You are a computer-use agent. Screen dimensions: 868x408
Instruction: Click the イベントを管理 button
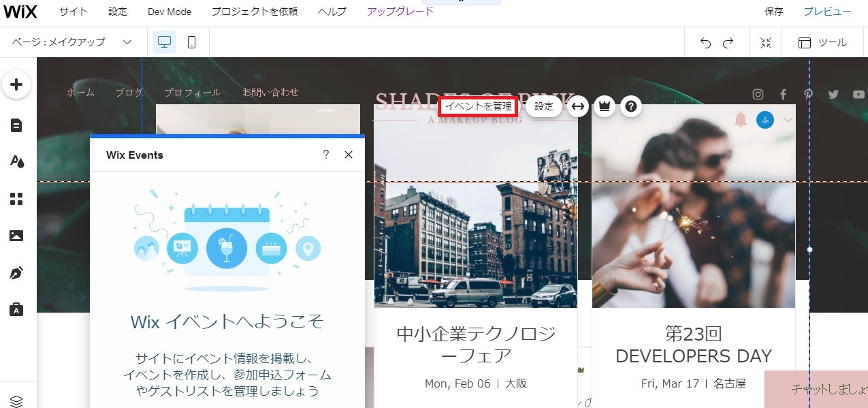(478, 106)
